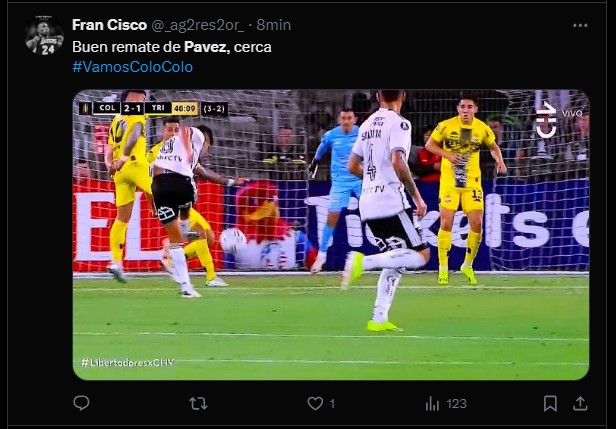The width and height of the screenshot is (616, 429).
Task: Like the tweet with the heart icon
Action: pyautogui.click(x=315, y=403)
